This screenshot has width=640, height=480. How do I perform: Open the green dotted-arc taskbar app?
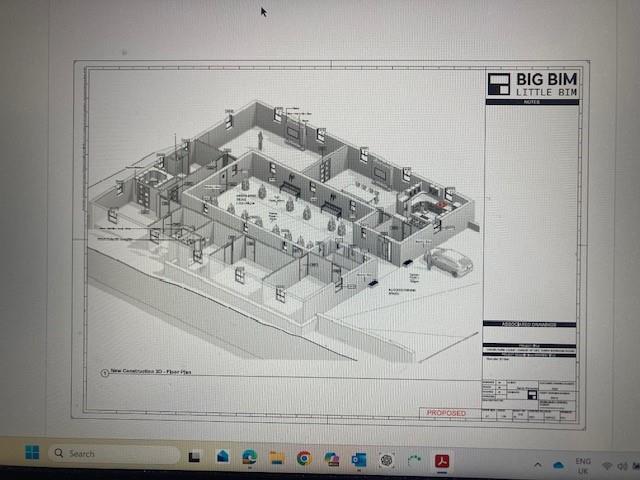(x=414, y=460)
